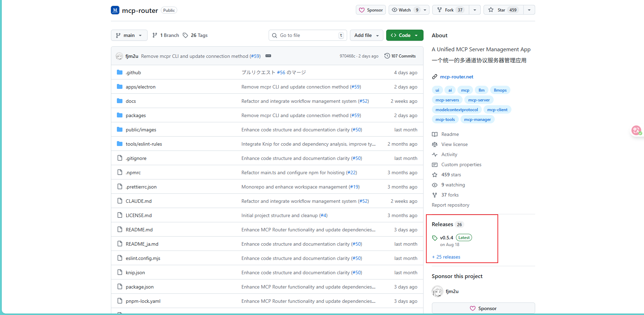644x315 pixels.
Task: Select the ai topic tag
Action: pyautogui.click(x=450, y=90)
